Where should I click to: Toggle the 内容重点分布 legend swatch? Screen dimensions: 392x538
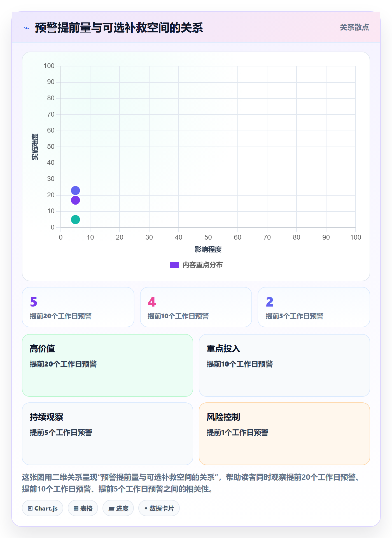174,265
